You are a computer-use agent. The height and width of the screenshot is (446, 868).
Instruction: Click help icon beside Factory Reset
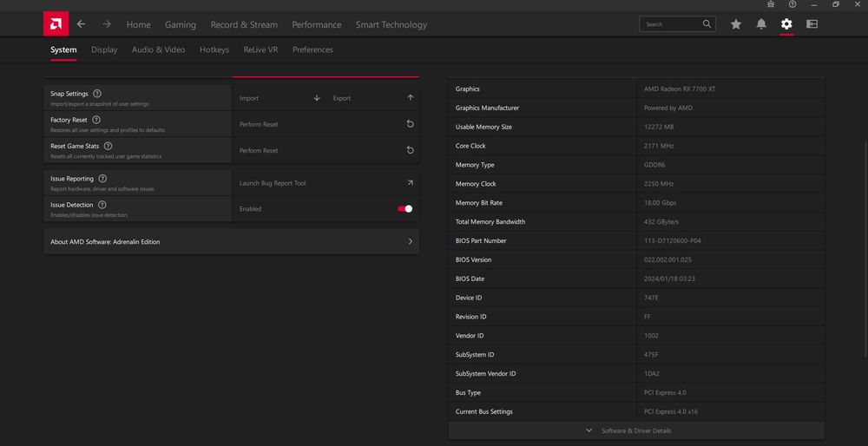[96, 120]
